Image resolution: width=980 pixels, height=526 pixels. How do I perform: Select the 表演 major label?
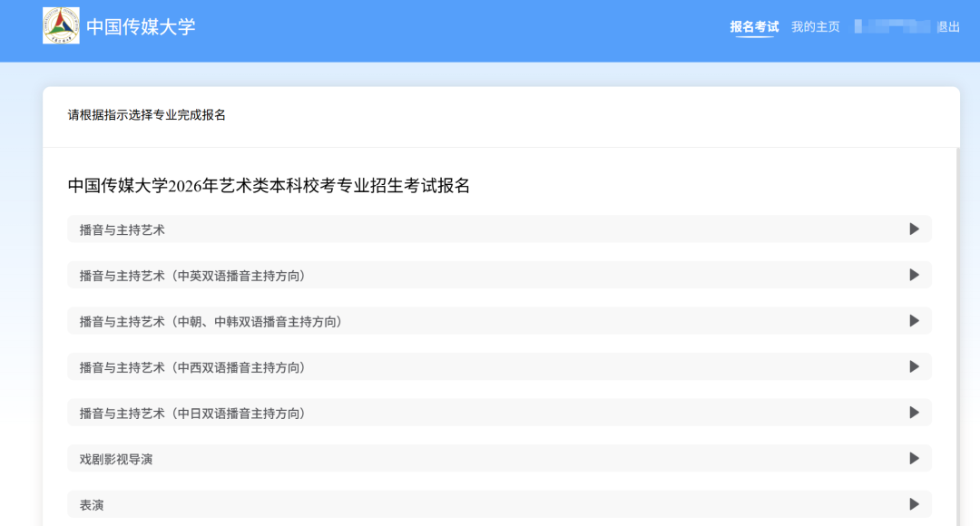pos(92,505)
